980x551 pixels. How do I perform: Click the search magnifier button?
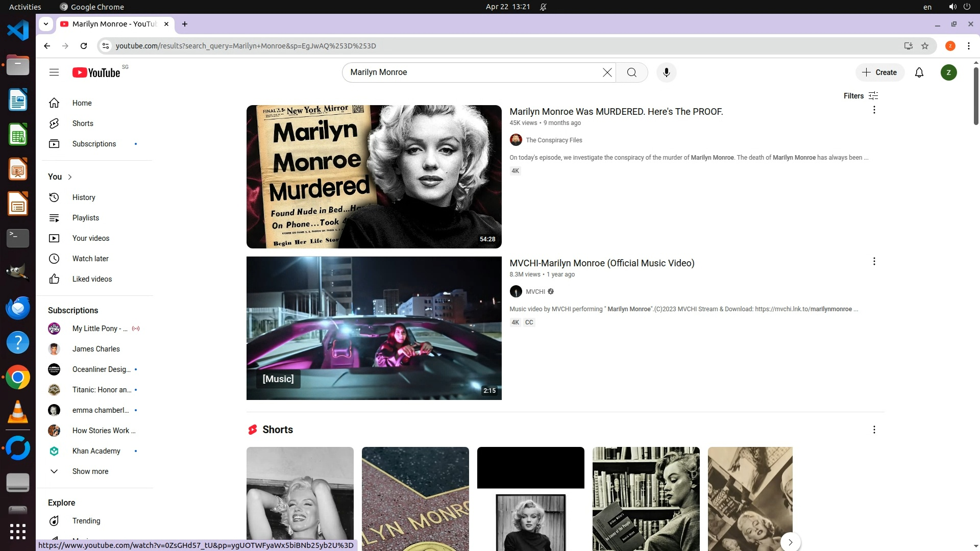[x=631, y=72]
